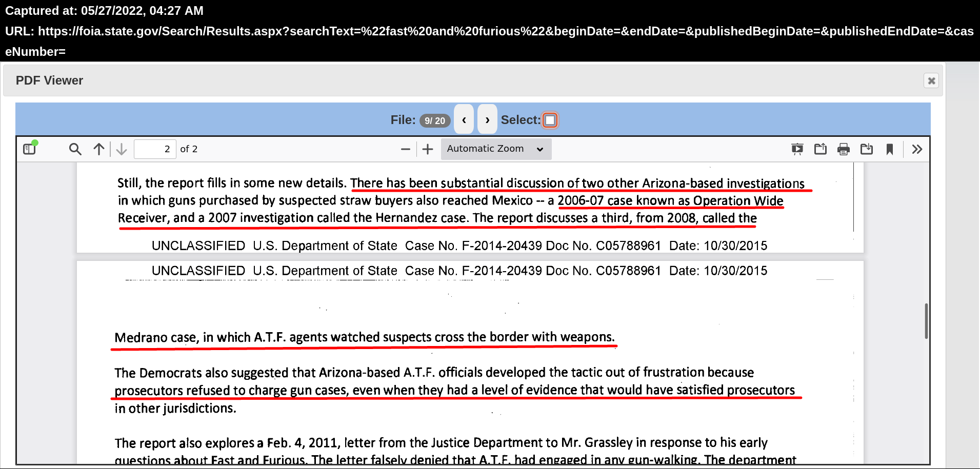This screenshot has width=980, height=469.
Task: Click the 'of 2' page count
Action: tap(189, 149)
